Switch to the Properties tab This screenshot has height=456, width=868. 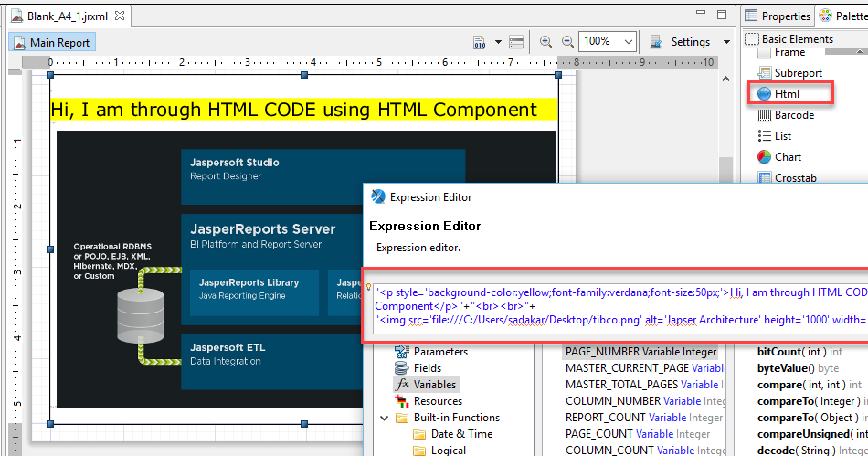click(x=778, y=16)
